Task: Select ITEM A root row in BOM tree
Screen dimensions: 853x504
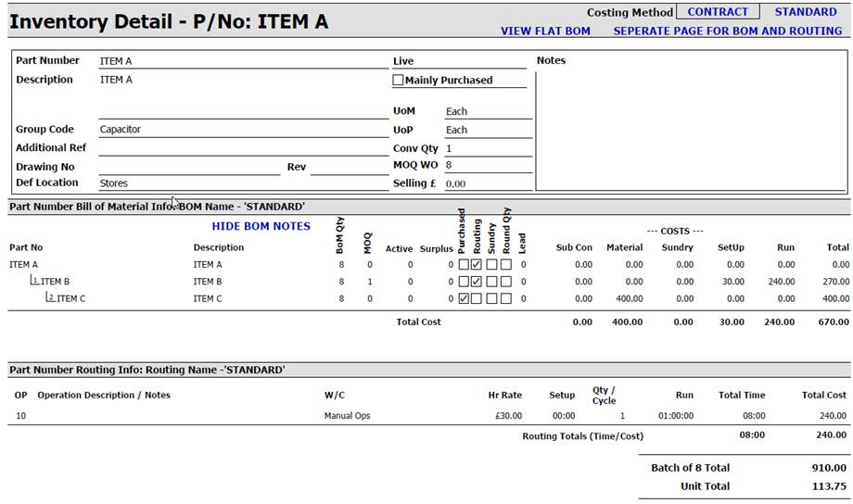Action: pyautogui.click(x=24, y=265)
